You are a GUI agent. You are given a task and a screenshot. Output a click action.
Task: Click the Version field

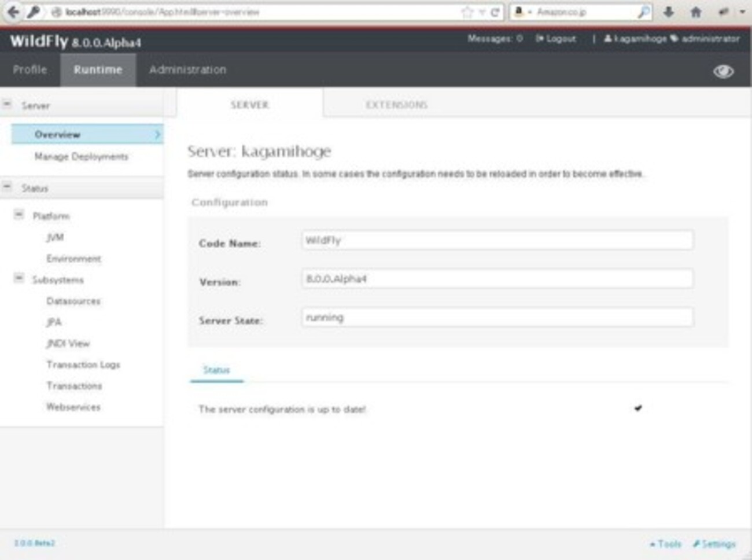pos(497,279)
